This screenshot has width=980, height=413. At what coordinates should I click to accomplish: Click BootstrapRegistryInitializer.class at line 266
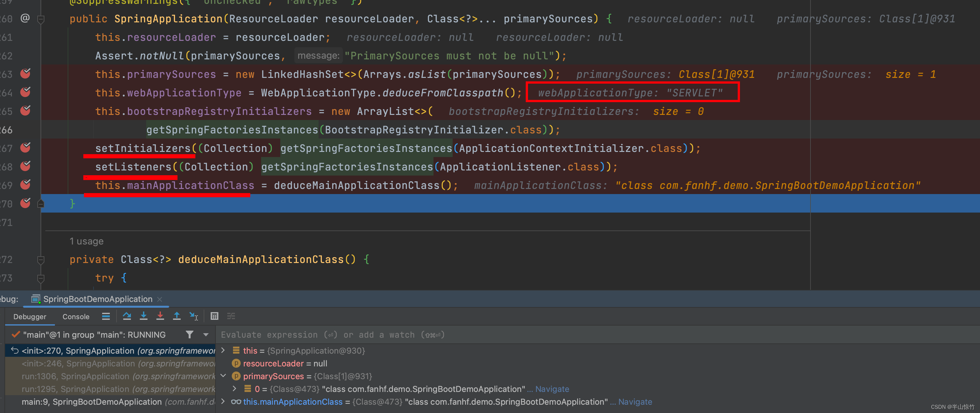(433, 130)
